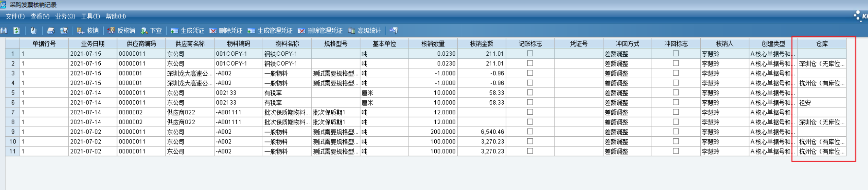Image resolution: width=868 pixels, height=190 pixels.
Task: Check the 冲回标志 box in row 3
Action: pyautogui.click(x=676, y=73)
